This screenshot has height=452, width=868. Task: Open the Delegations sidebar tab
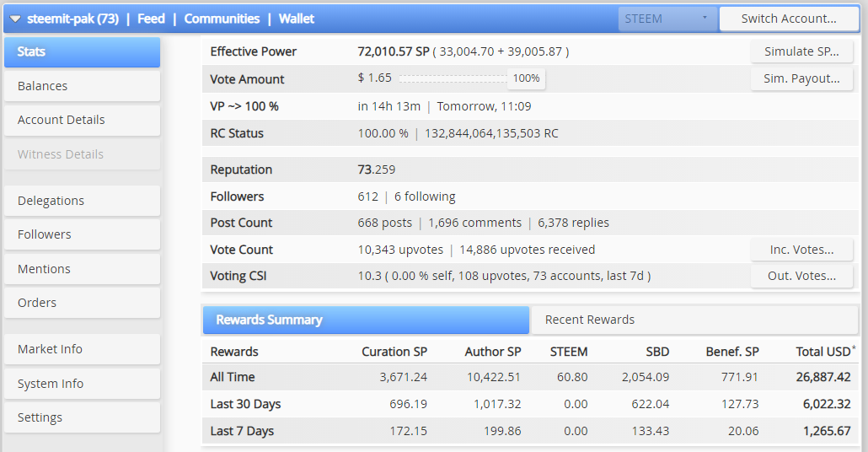[x=82, y=201]
